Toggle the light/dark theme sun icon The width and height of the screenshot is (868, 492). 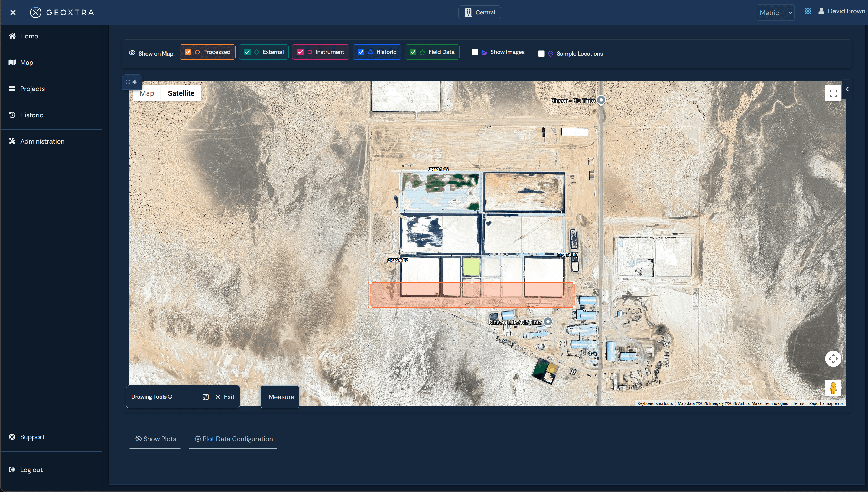pos(808,11)
